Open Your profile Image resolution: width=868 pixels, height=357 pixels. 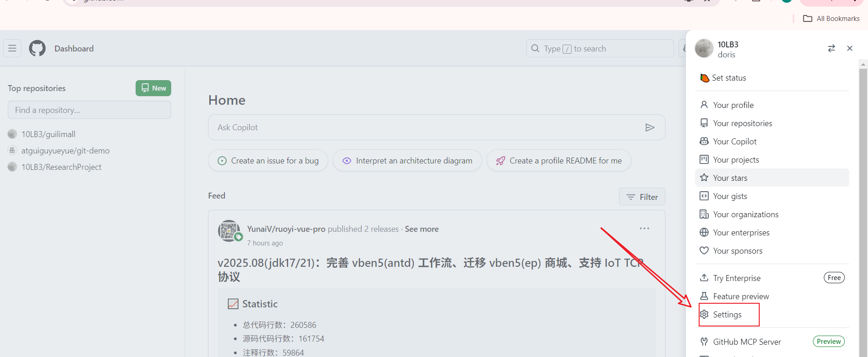[772, 105]
